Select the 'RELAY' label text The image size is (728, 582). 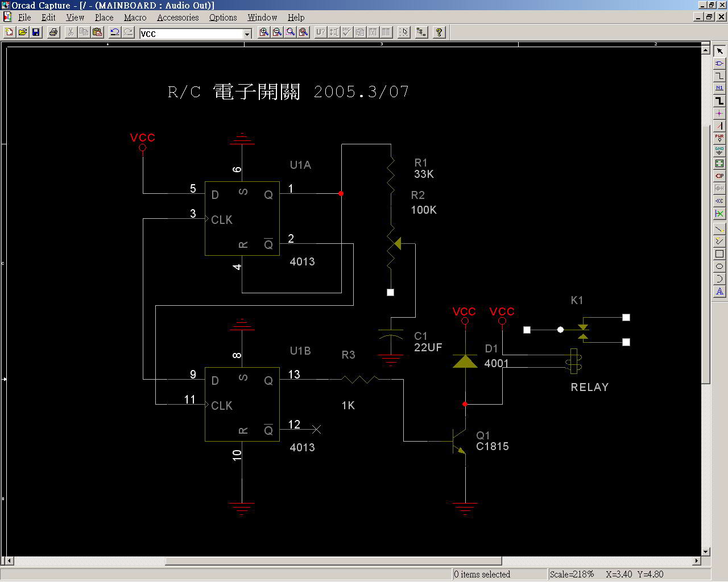coord(590,387)
